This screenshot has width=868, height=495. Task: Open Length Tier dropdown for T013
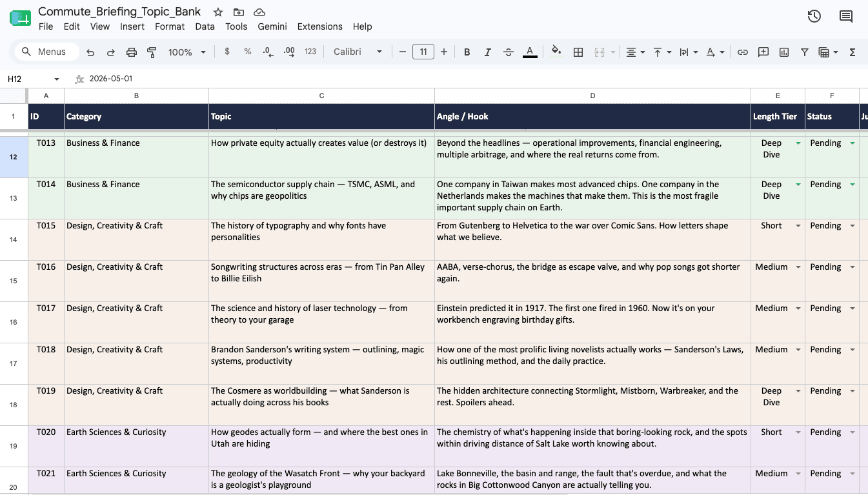(x=798, y=143)
